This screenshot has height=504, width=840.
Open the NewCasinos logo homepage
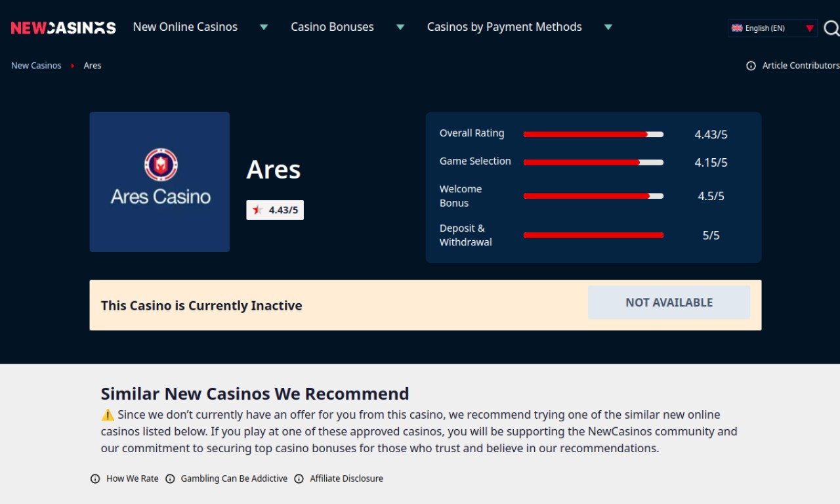[x=63, y=28]
